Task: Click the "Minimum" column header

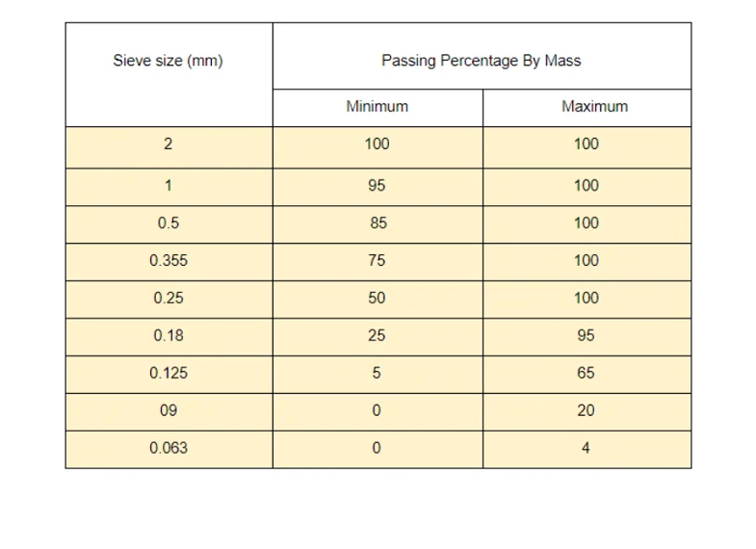Action: (378, 108)
